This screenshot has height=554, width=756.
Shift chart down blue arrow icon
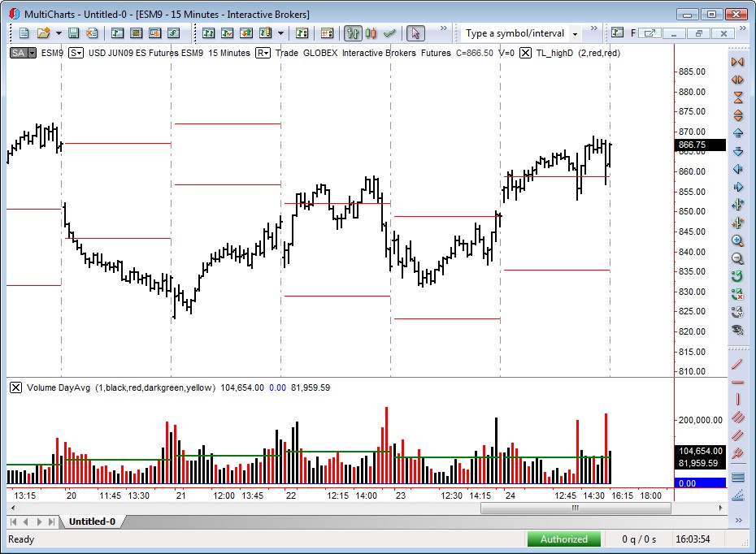[x=737, y=151]
